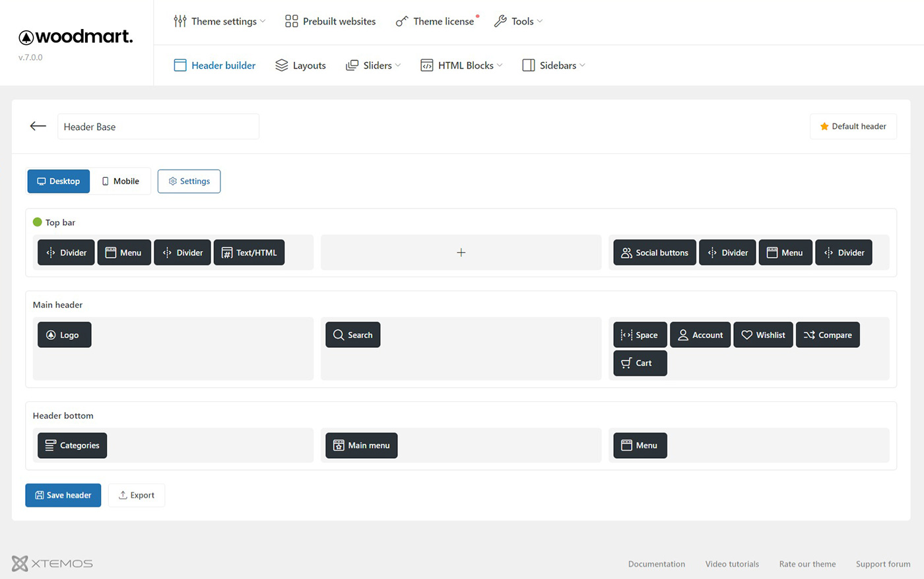This screenshot has width=924, height=579.
Task: Click the Text/HTML element in Top bar
Action: [x=249, y=252]
